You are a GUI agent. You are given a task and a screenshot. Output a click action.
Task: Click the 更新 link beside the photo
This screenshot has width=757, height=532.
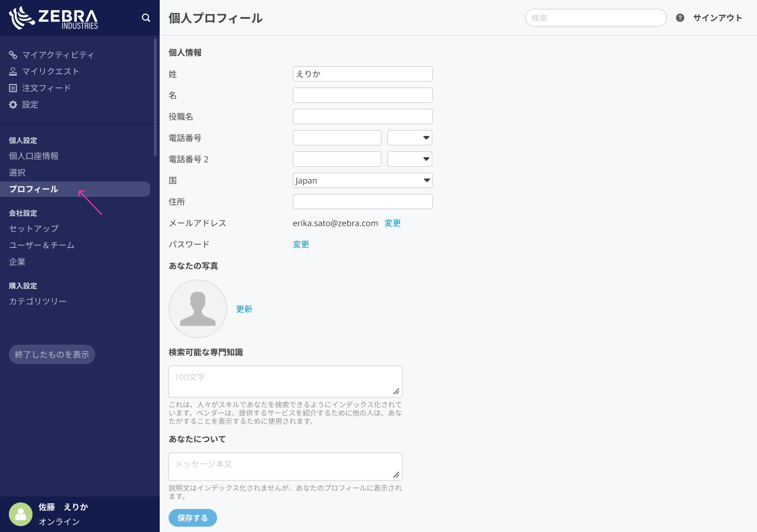[244, 309]
